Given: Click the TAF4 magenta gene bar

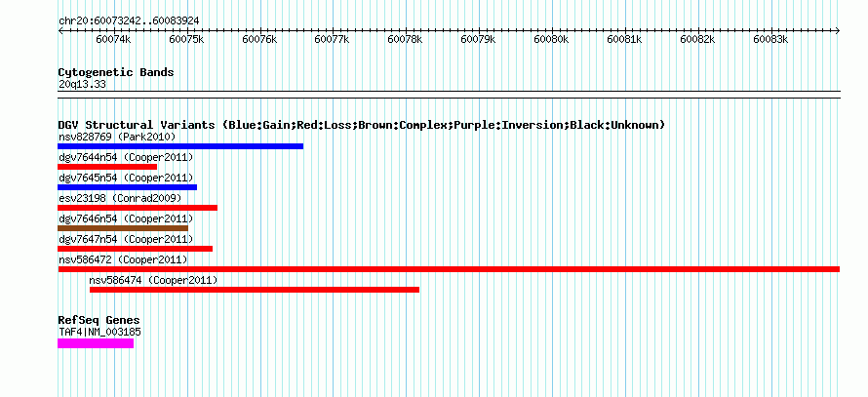Looking at the screenshot, I should [96, 343].
